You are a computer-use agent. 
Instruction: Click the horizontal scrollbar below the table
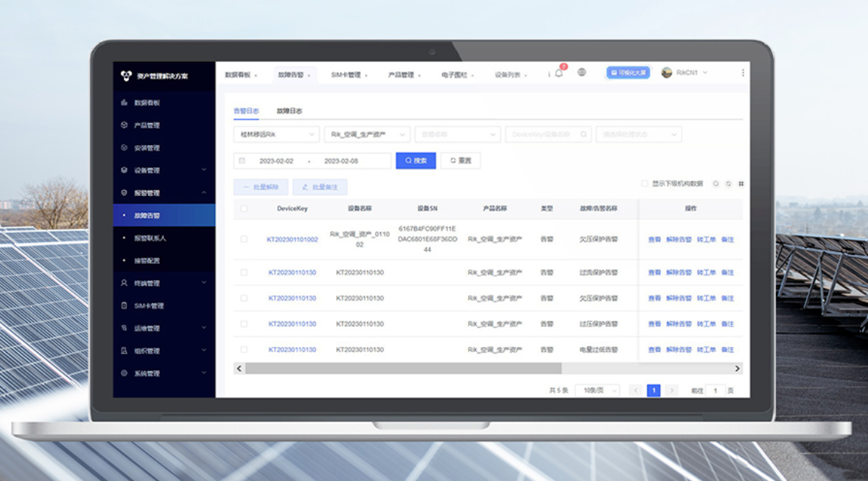tap(404, 368)
